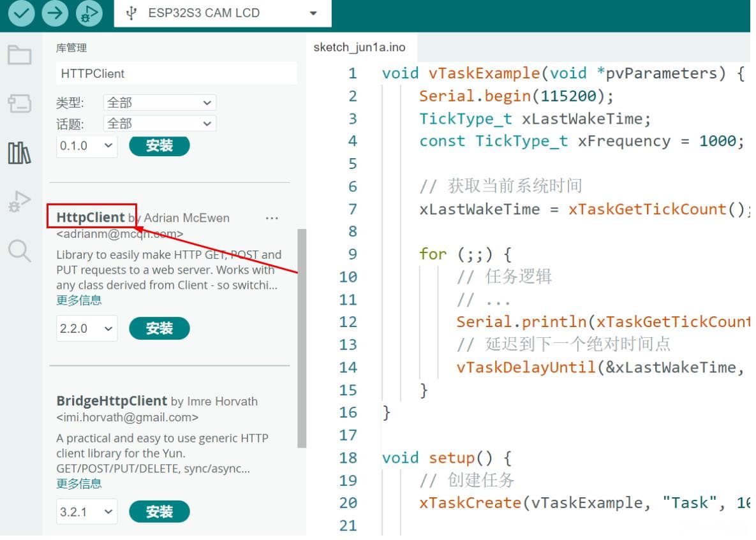The image size is (756, 540).
Task: Open the HttpClient library more options menu
Action: point(272,218)
